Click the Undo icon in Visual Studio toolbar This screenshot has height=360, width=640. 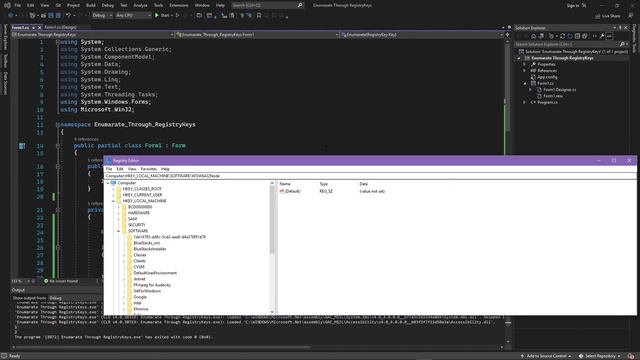point(68,16)
